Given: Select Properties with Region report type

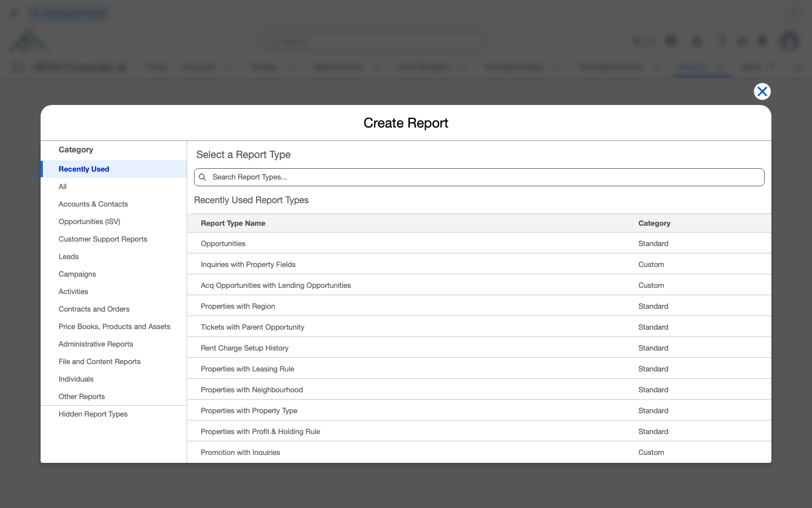Looking at the screenshot, I should [x=479, y=306].
